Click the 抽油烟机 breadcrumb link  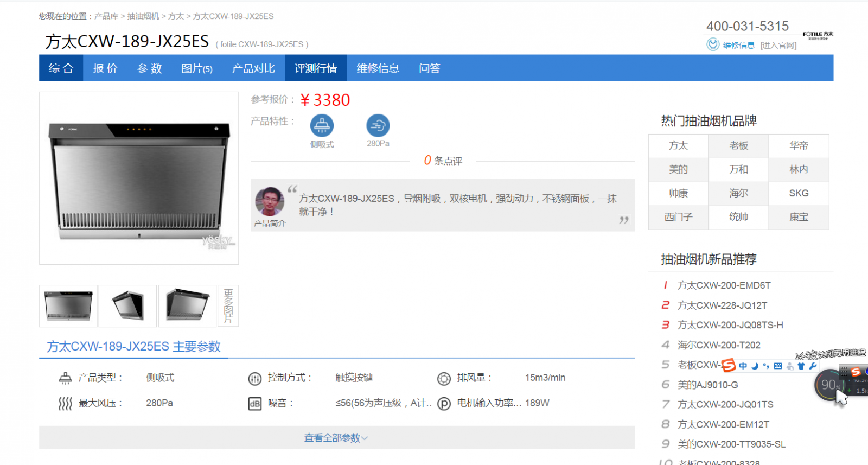point(143,16)
